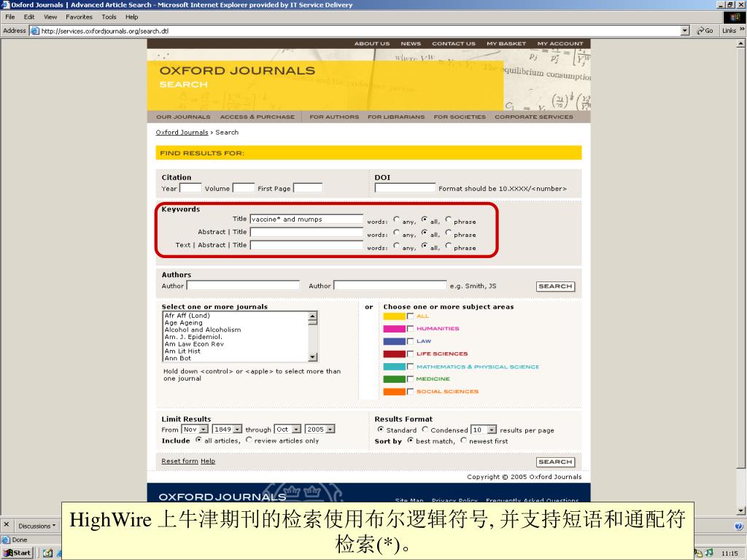Open the through month dropdown showing Oct
This screenshot has height=560, width=747.
(287, 429)
